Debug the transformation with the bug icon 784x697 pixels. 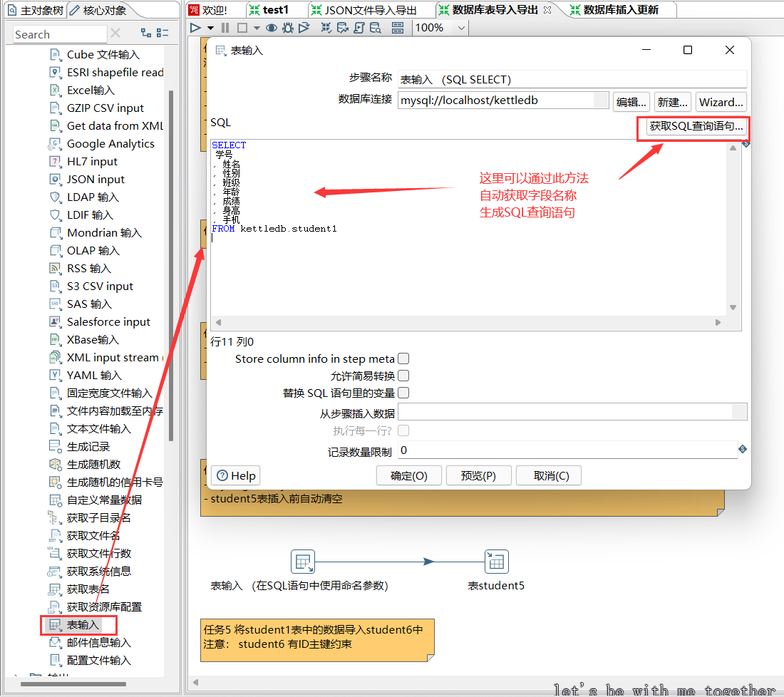287,28
